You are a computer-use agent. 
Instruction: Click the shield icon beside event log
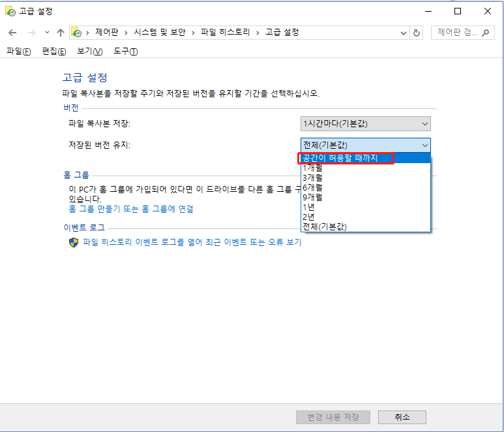(x=74, y=242)
